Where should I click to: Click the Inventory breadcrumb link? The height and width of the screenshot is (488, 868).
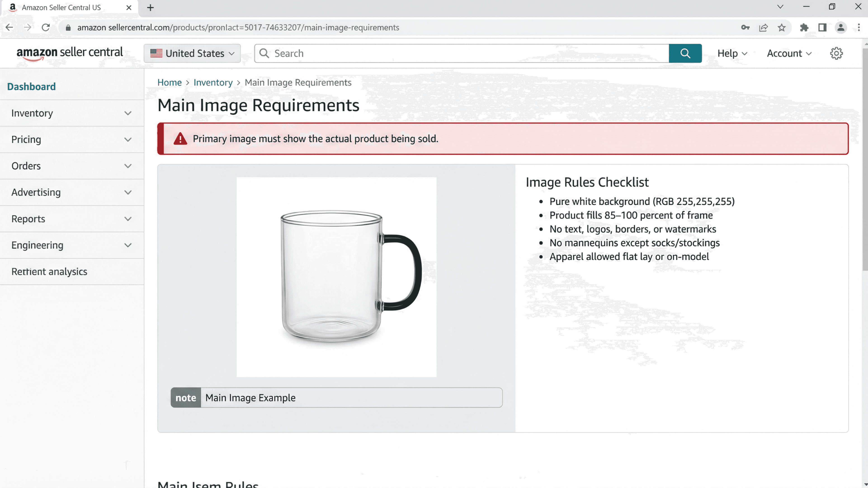tap(213, 82)
